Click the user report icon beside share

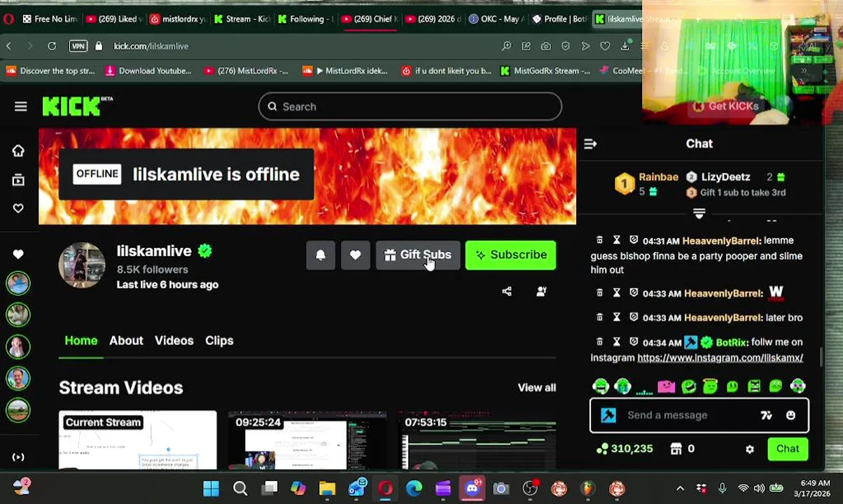[541, 291]
